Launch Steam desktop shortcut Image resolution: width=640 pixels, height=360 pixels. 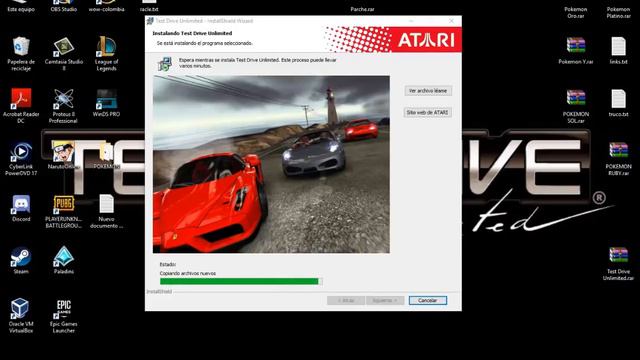pyautogui.click(x=21, y=260)
